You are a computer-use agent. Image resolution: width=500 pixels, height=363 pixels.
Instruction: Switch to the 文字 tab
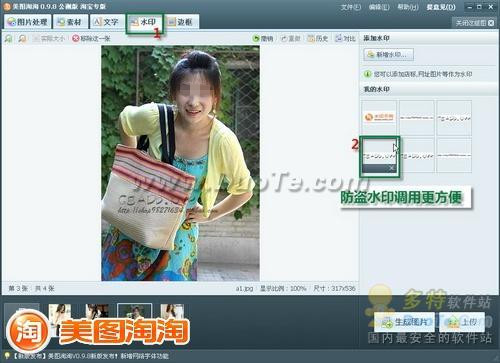[x=107, y=22]
